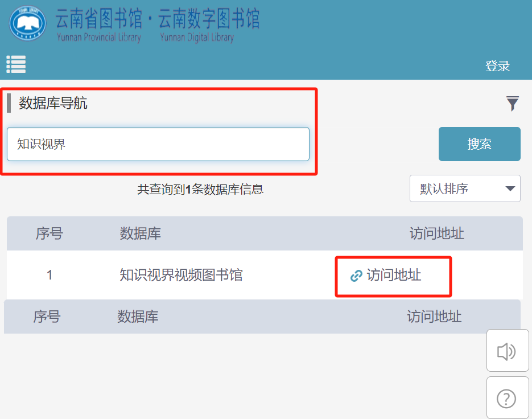Click the 访问地址 column header
The height and width of the screenshot is (419, 532).
click(436, 233)
